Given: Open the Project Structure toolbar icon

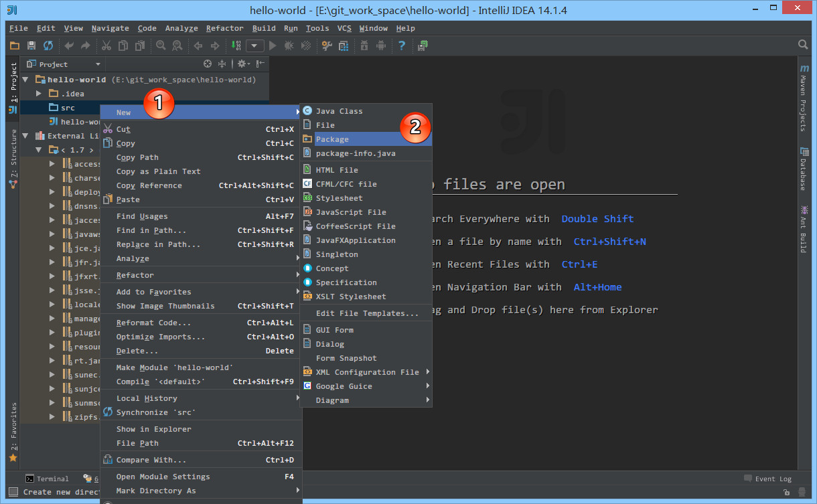Looking at the screenshot, I should tap(344, 46).
